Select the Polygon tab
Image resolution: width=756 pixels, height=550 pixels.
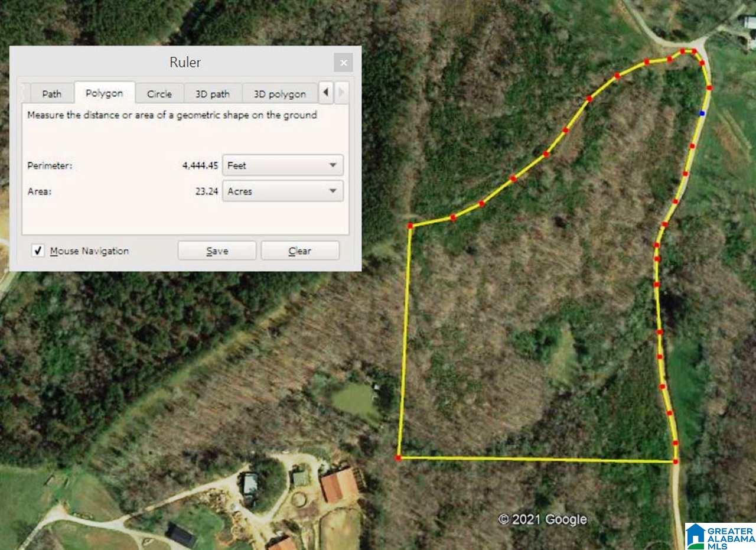pyautogui.click(x=105, y=93)
